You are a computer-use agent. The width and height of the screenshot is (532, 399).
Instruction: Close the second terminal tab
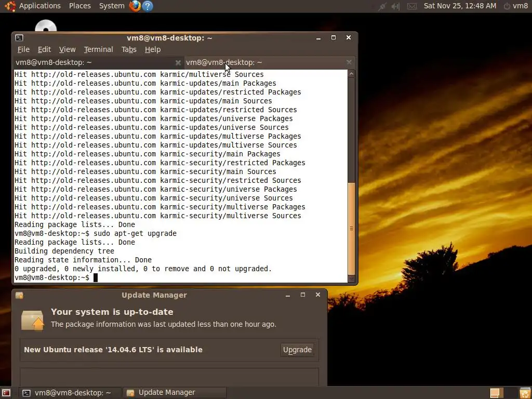tap(349, 62)
